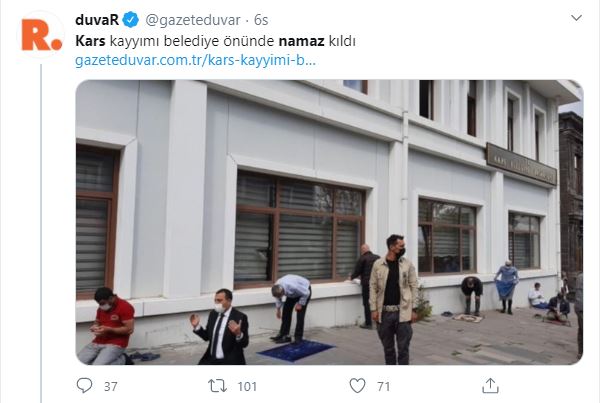
Task: Click the 6s tweet timestamp
Action: pos(261,20)
